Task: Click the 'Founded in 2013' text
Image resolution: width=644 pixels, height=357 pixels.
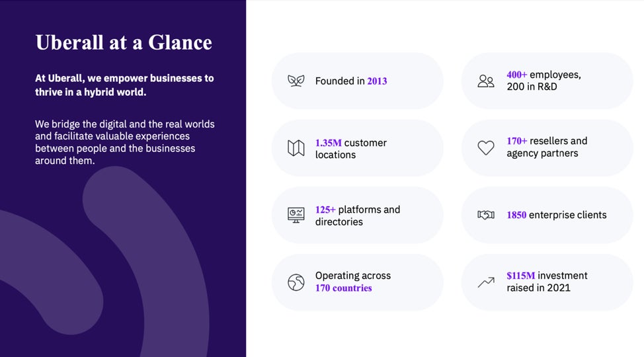Action: pyautogui.click(x=351, y=81)
